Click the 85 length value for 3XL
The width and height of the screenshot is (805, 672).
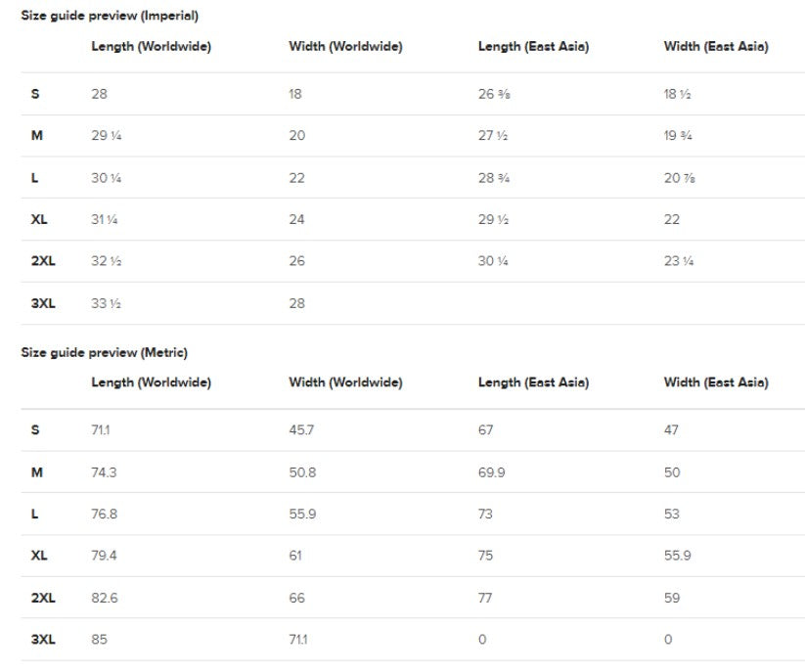(x=99, y=640)
